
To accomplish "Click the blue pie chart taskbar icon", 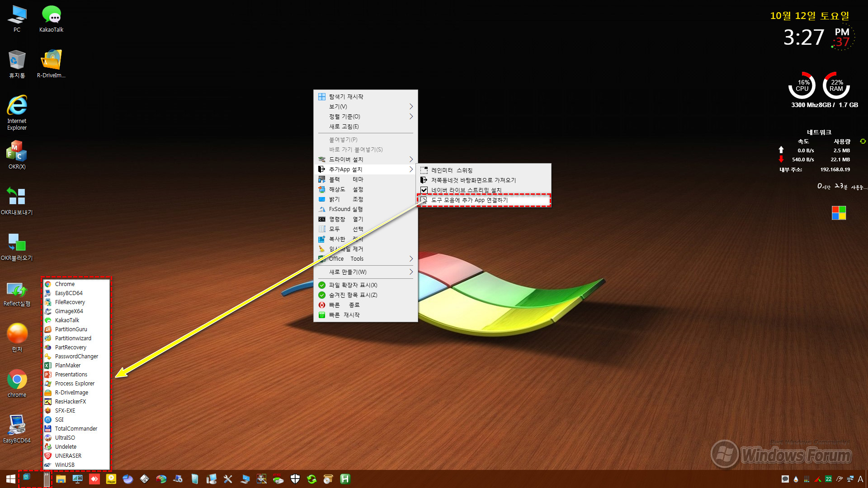I will tap(128, 479).
